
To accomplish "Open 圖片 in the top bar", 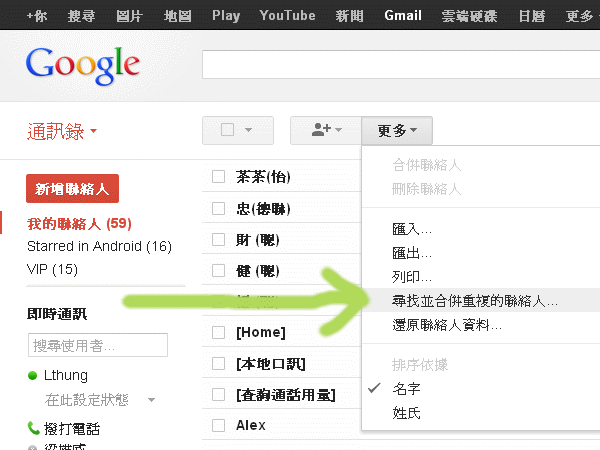I will tap(129, 16).
